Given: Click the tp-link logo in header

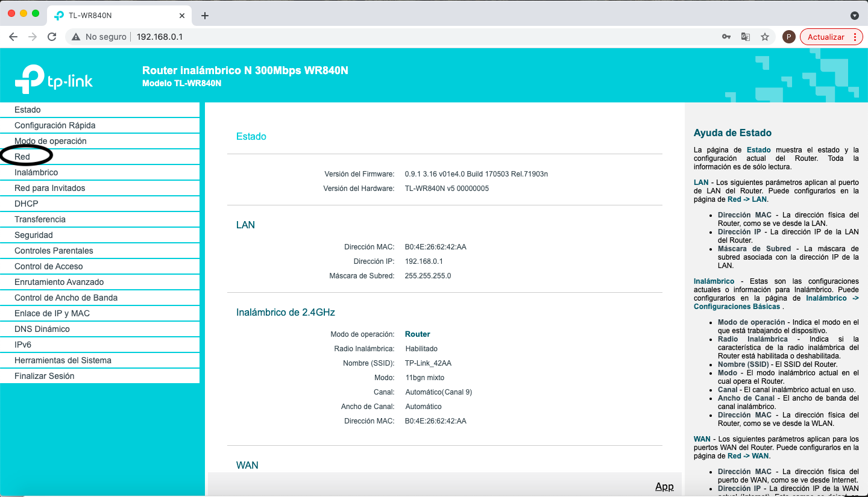Looking at the screenshot, I should coord(54,78).
